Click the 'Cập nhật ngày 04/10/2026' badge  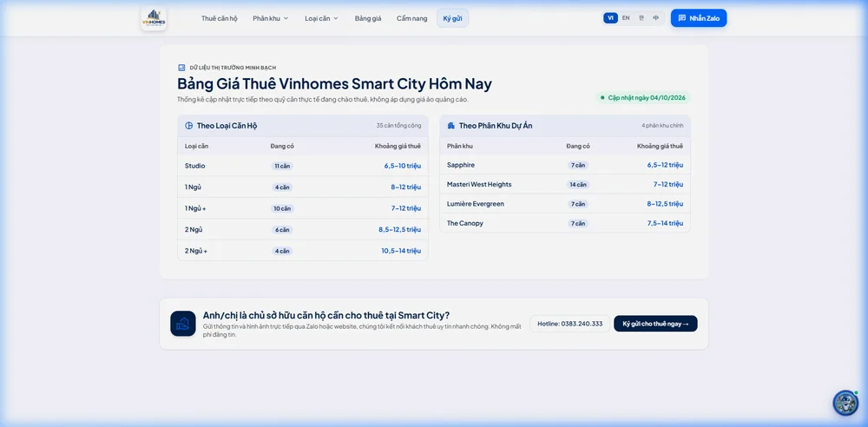643,97
